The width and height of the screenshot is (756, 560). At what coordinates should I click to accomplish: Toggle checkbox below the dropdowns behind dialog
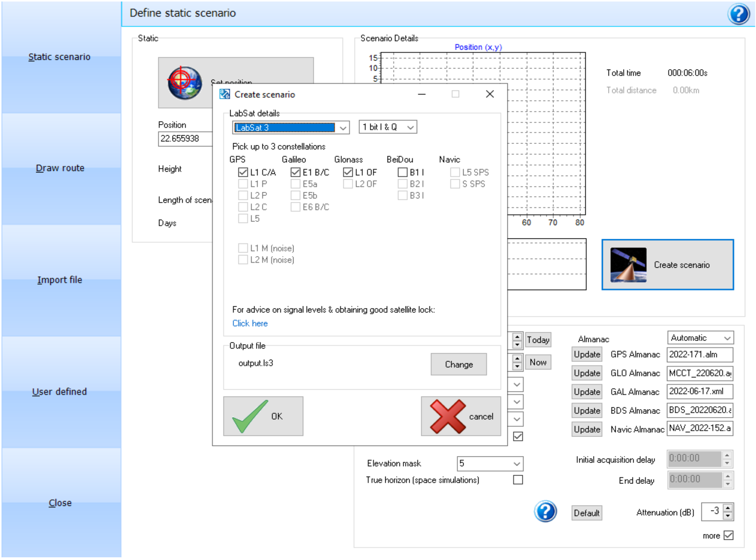(518, 436)
